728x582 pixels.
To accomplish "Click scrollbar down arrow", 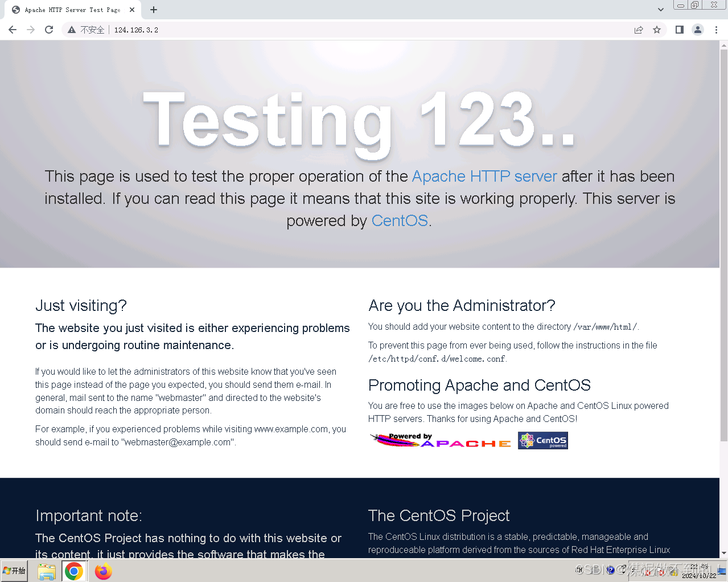I will 723,553.
